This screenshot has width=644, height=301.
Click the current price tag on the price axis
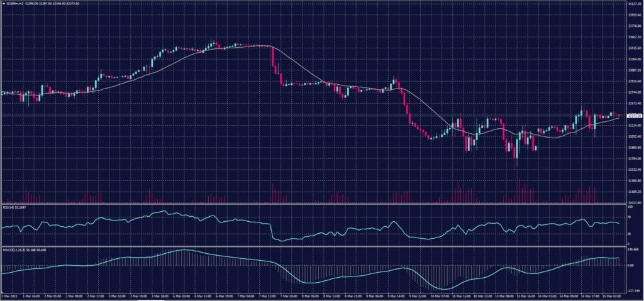coord(634,116)
